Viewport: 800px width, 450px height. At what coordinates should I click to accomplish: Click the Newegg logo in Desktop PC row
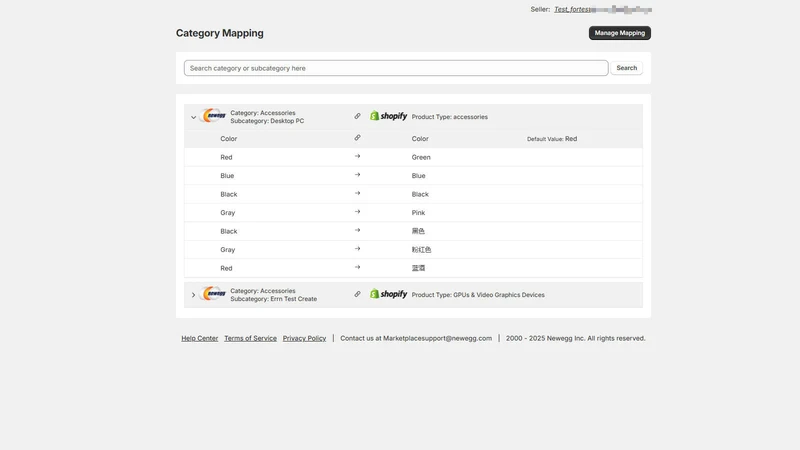pyautogui.click(x=213, y=116)
